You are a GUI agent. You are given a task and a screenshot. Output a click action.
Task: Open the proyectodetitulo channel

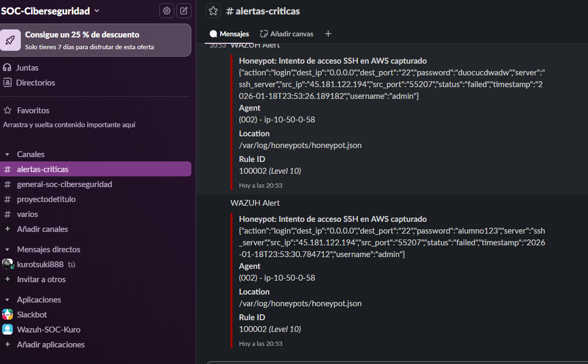96,199
